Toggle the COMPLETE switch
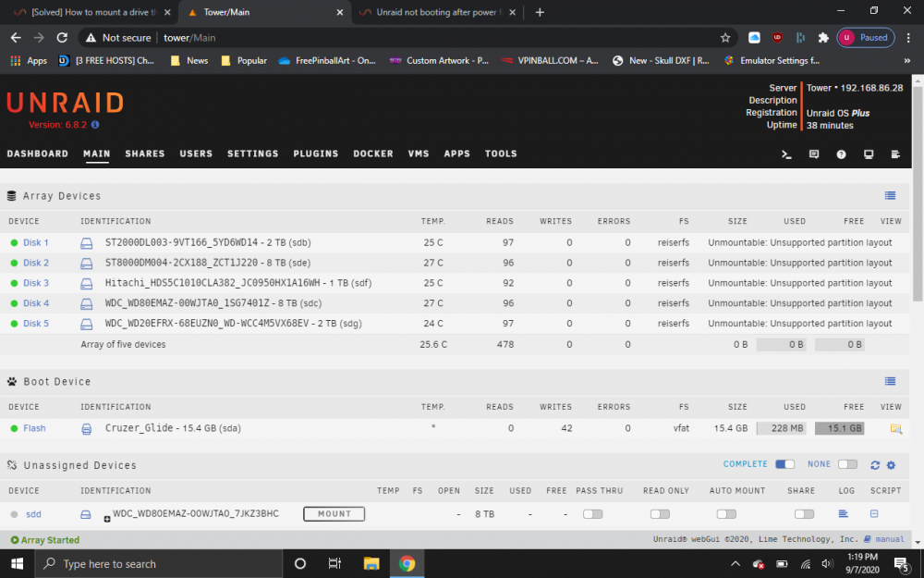The image size is (924, 578). coord(784,464)
